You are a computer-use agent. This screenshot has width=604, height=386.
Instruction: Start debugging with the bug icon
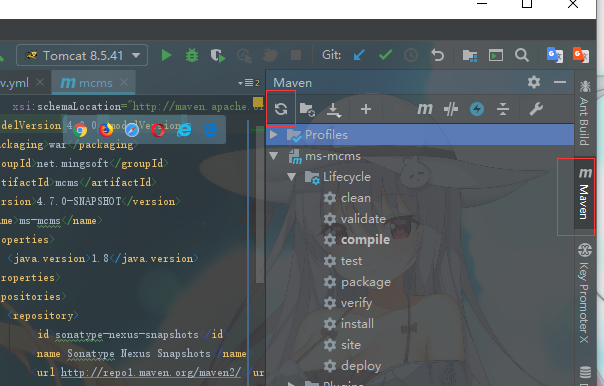click(192, 55)
